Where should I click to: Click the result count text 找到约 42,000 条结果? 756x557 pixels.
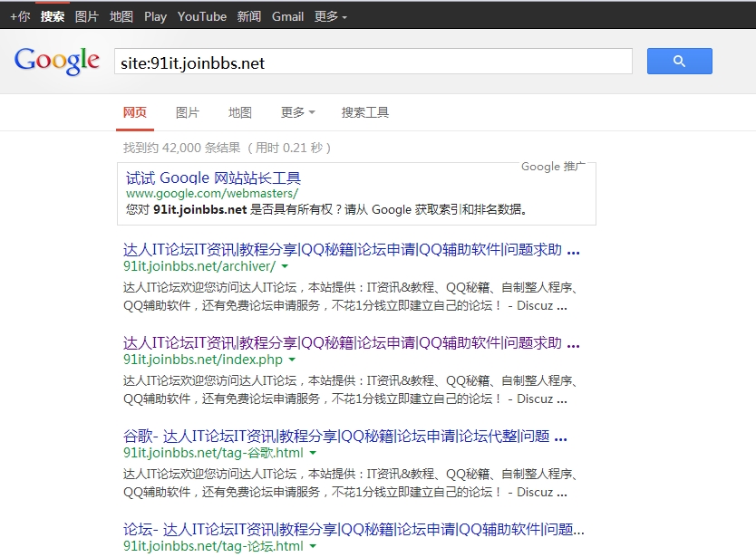point(182,148)
